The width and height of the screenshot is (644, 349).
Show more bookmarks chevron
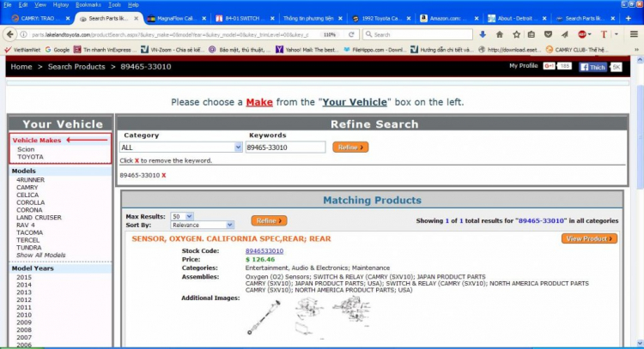click(x=636, y=50)
